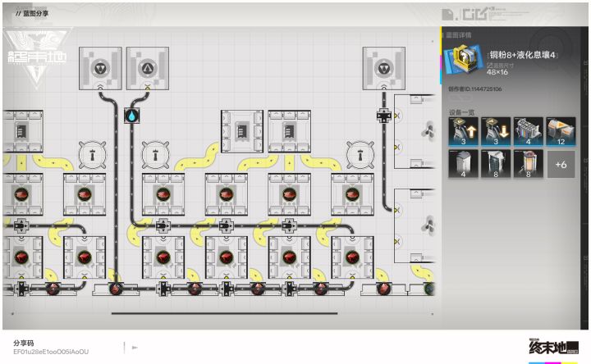The height and width of the screenshot is (364, 591).
Task: Click the 蓝图详情 panel heading
Action: (458, 35)
